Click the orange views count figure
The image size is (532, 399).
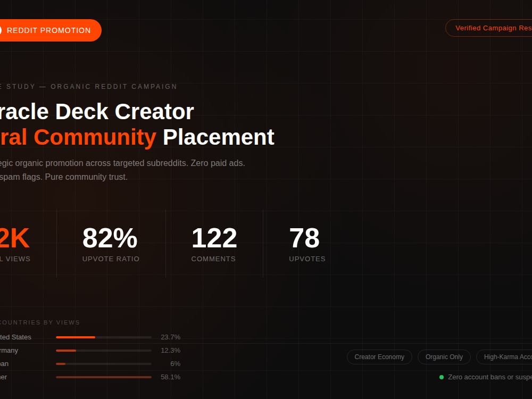[x=14, y=238]
